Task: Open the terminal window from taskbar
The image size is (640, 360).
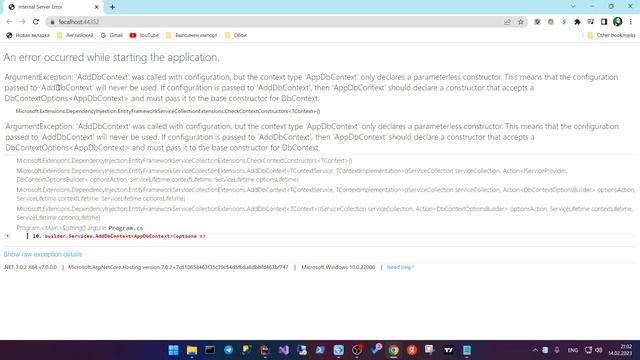Action: 210,350
